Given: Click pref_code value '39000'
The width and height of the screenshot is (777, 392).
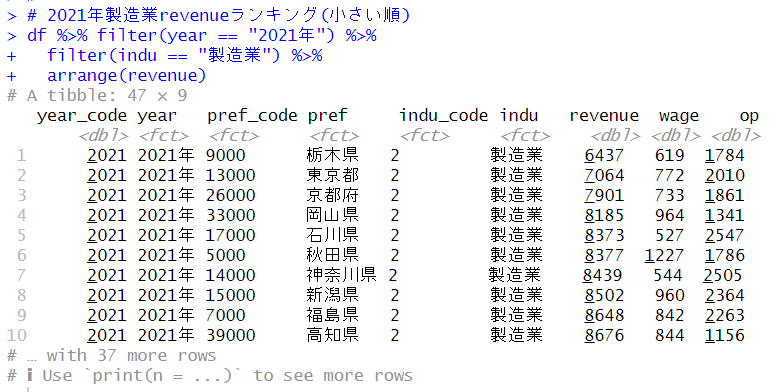Looking at the screenshot, I should tap(231, 336).
